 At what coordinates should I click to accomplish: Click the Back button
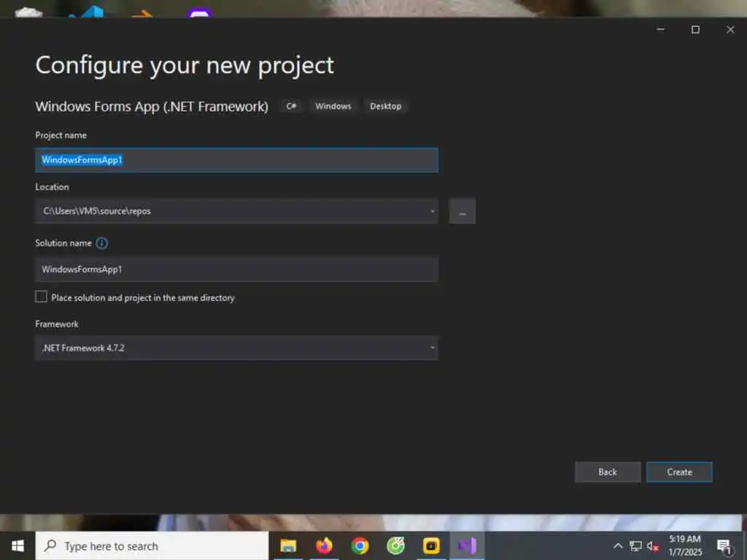click(x=608, y=472)
